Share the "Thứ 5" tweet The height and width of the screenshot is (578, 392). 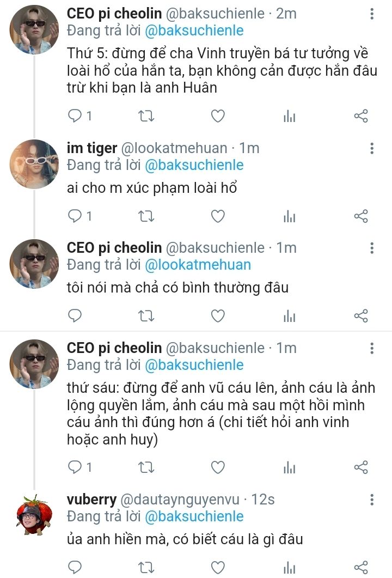361,116
